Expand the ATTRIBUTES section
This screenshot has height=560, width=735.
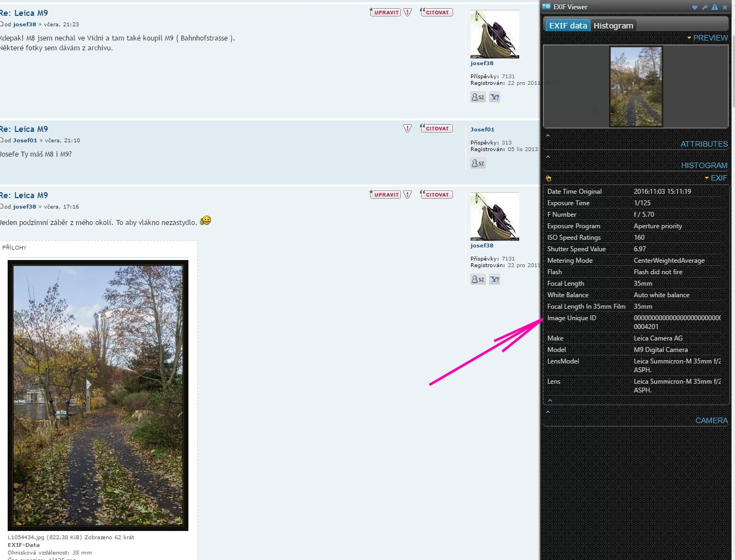tap(704, 144)
